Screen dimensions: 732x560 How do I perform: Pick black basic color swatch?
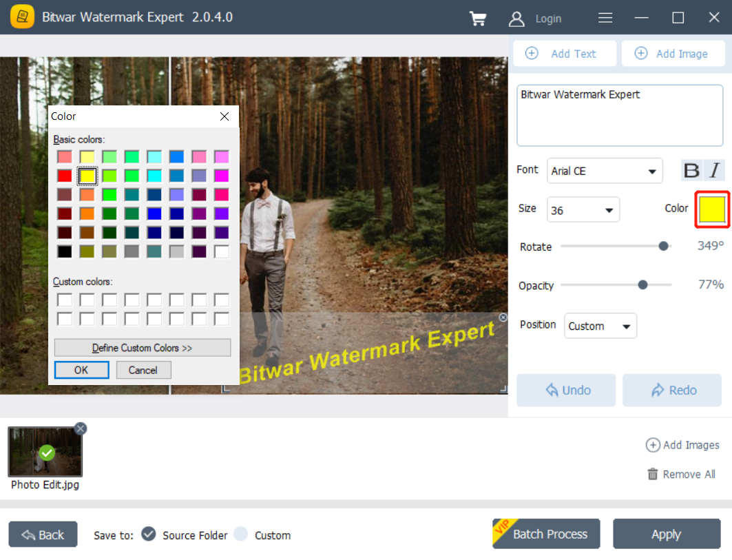[x=65, y=251]
